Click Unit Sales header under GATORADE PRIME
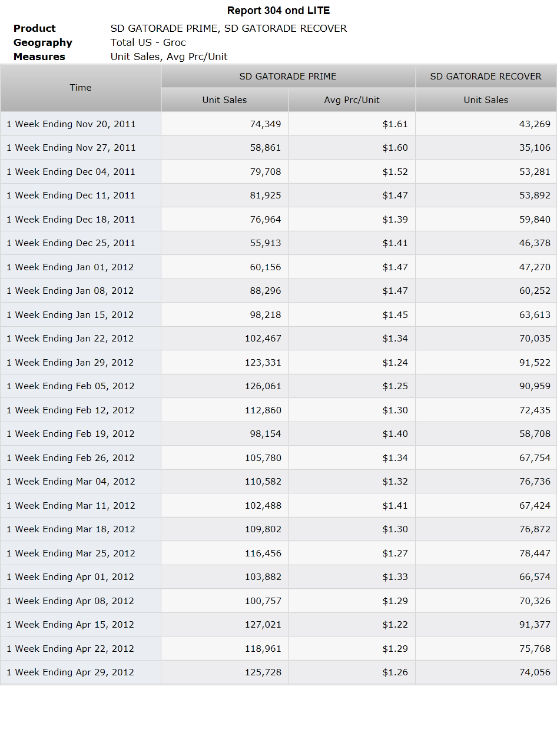Screen dimensions: 557x756 click(224, 100)
